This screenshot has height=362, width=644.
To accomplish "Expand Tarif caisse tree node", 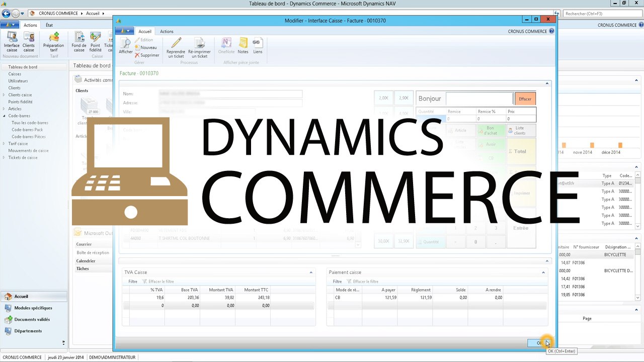I will pyautogui.click(x=4, y=144).
